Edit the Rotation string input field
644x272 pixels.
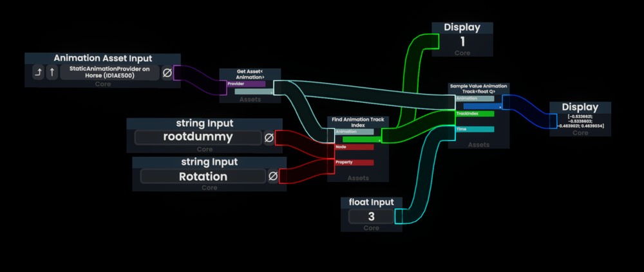[203, 176]
